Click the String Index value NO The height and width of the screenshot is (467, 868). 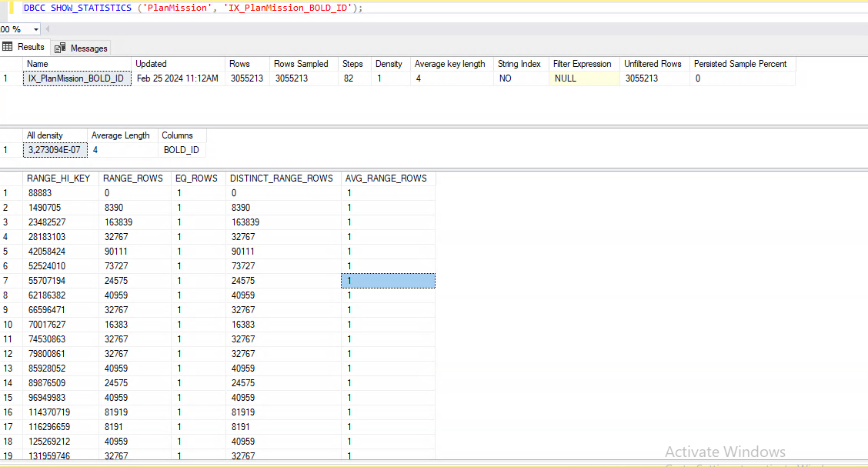tap(520, 78)
